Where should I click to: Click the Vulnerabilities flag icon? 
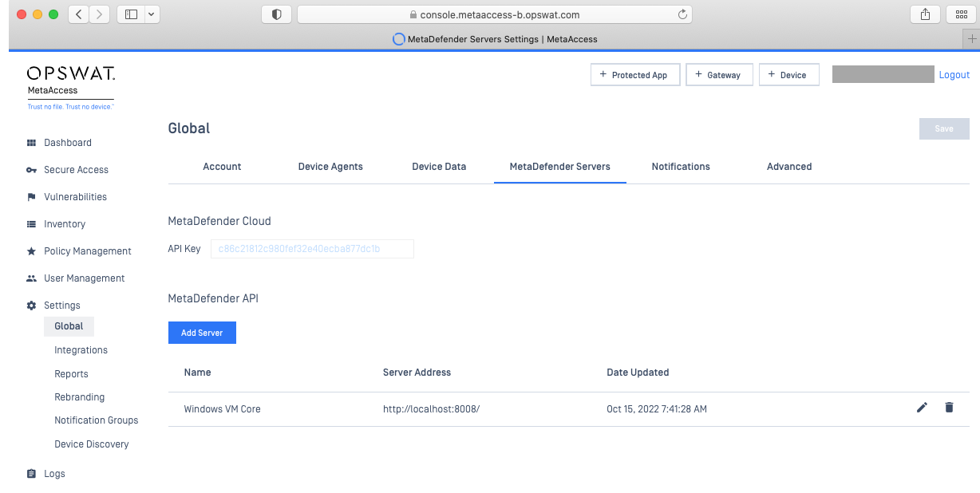[x=32, y=197]
